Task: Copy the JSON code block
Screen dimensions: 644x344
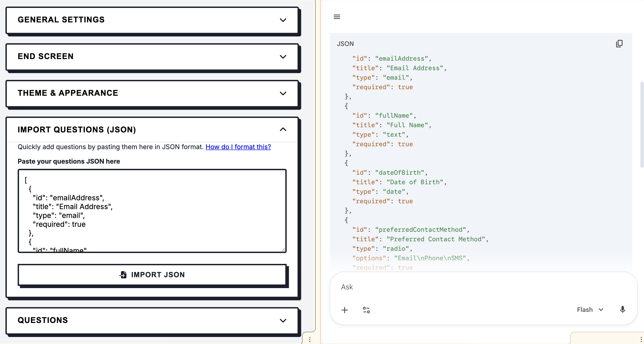Action: click(620, 44)
